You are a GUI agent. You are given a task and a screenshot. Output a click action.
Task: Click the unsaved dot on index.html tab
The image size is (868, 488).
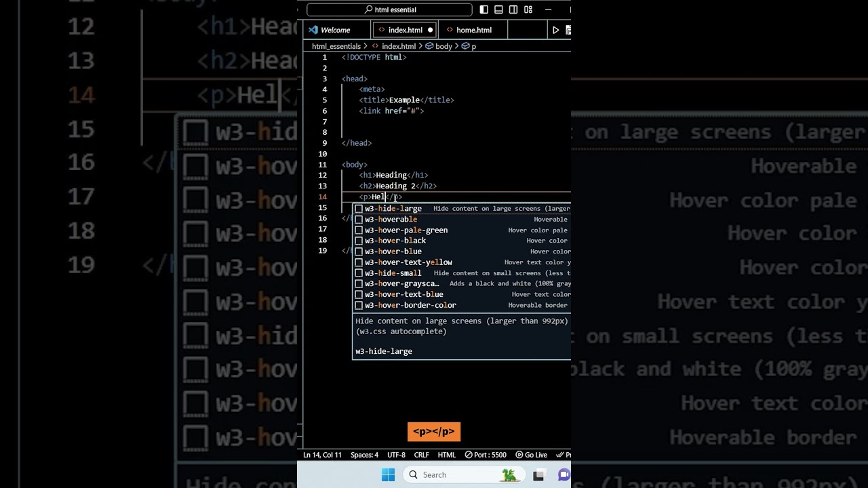point(430,30)
